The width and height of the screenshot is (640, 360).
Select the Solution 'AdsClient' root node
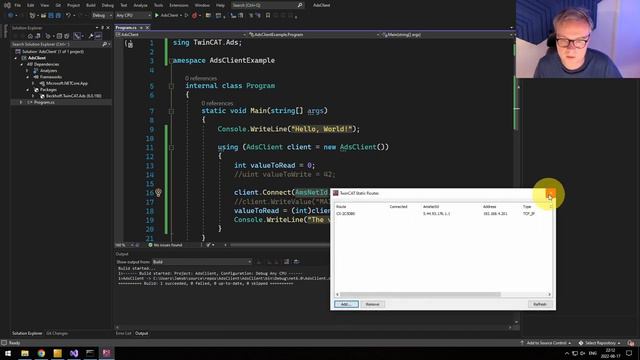pyautogui.click(x=49, y=51)
